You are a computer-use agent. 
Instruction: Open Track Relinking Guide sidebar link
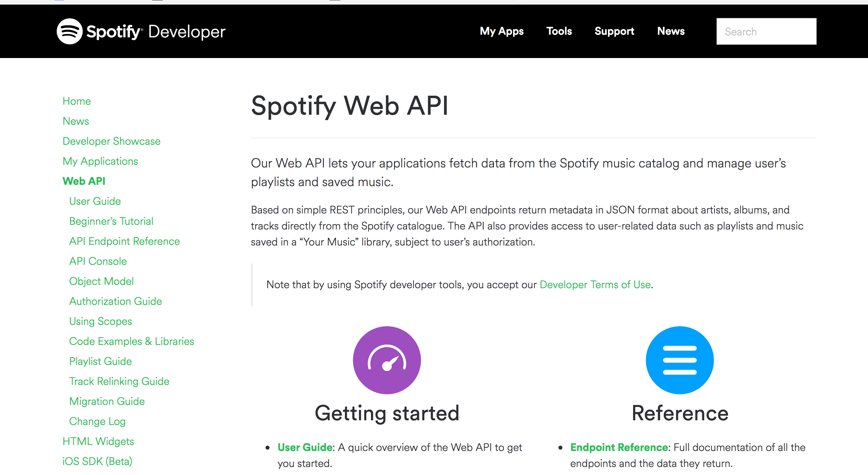click(119, 381)
